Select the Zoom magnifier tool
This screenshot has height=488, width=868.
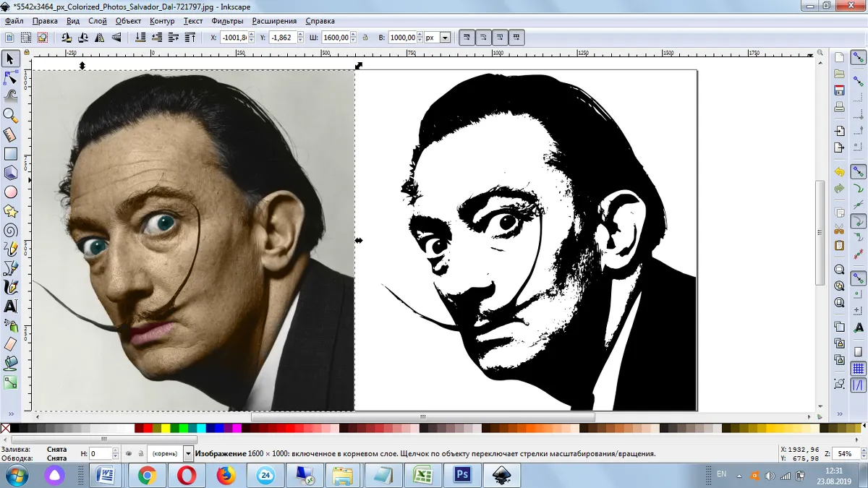(x=11, y=115)
